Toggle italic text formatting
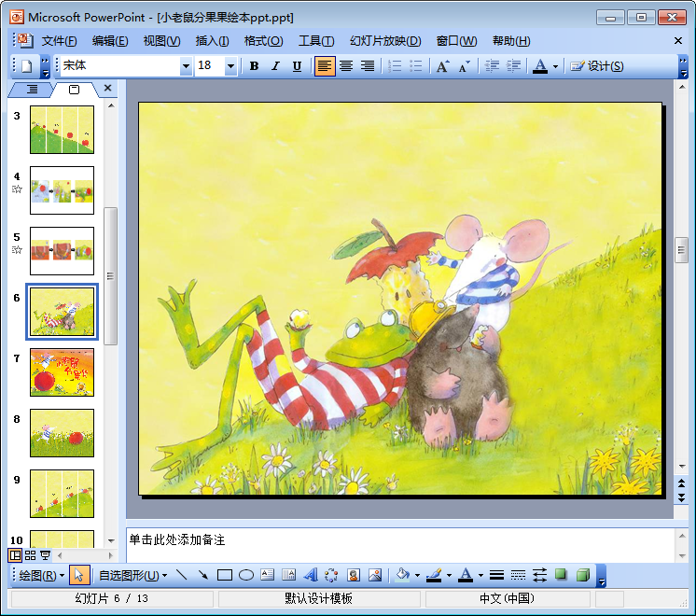 click(x=275, y=66)
